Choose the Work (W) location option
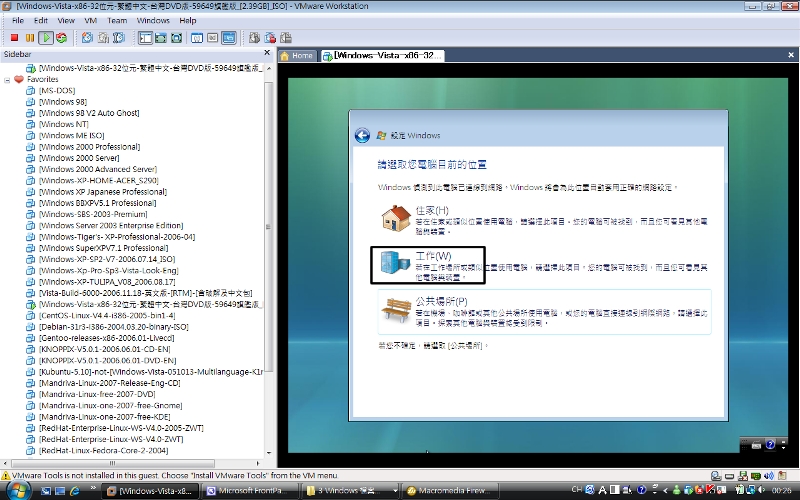800x500 pixels. tap(544, 265)
